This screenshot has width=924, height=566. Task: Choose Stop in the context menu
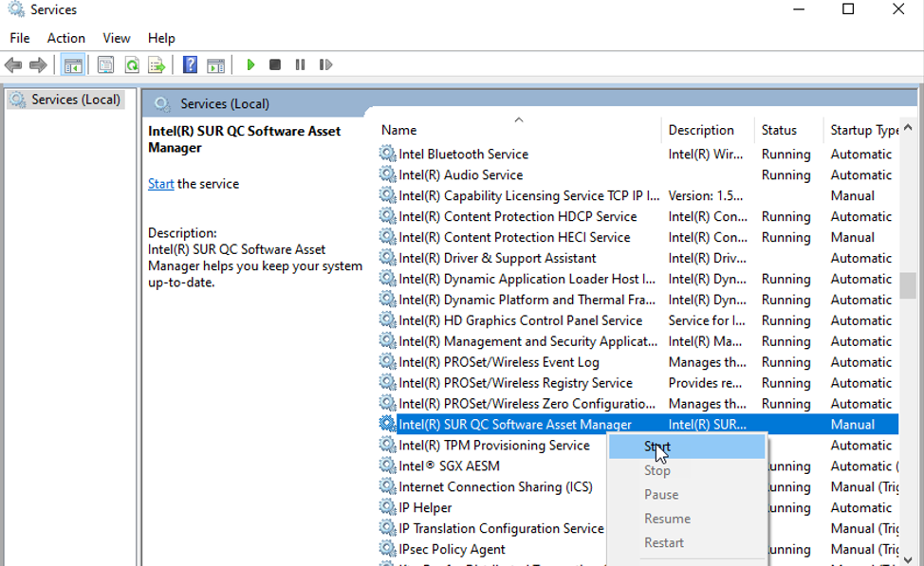(x=687, y=470)
